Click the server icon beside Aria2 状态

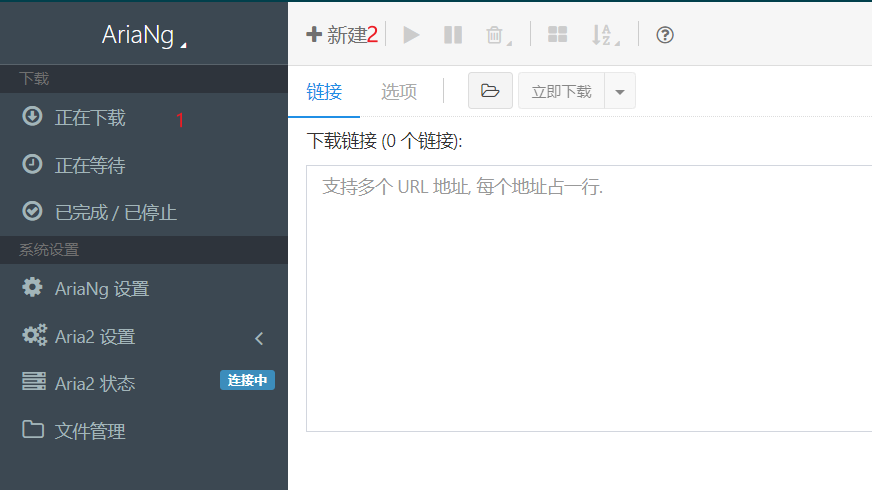coord(34,382)
